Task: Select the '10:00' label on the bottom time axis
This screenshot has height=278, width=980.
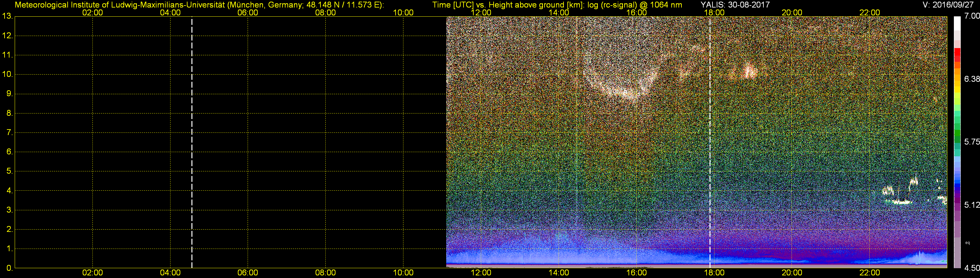Action: [x=403, y=273]
